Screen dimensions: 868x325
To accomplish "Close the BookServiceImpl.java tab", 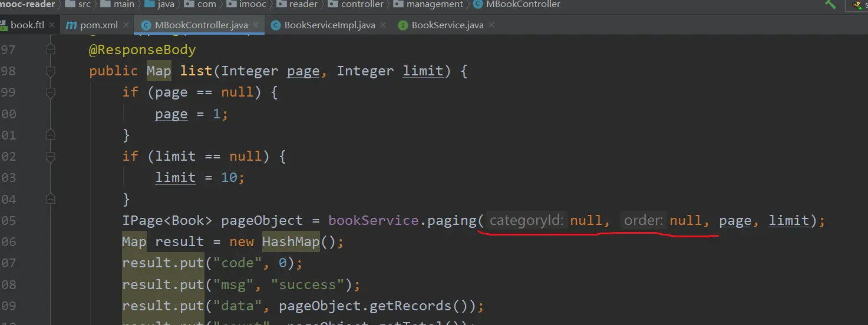I will 384,25.
